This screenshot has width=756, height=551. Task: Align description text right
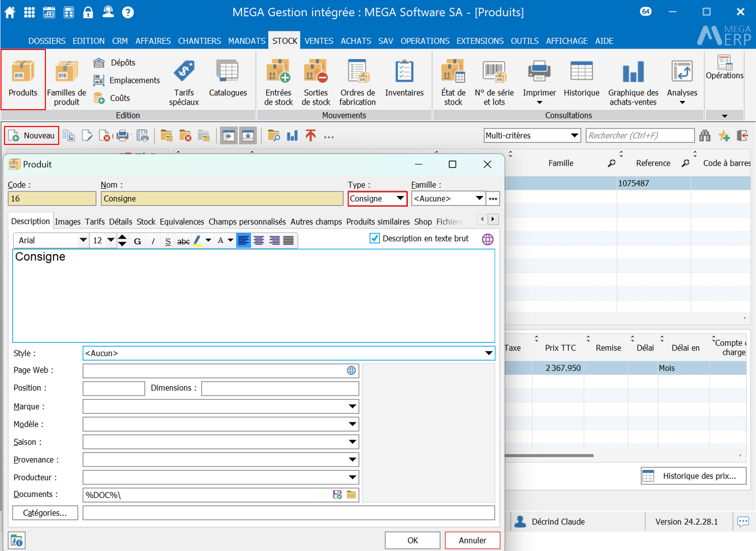274,240
